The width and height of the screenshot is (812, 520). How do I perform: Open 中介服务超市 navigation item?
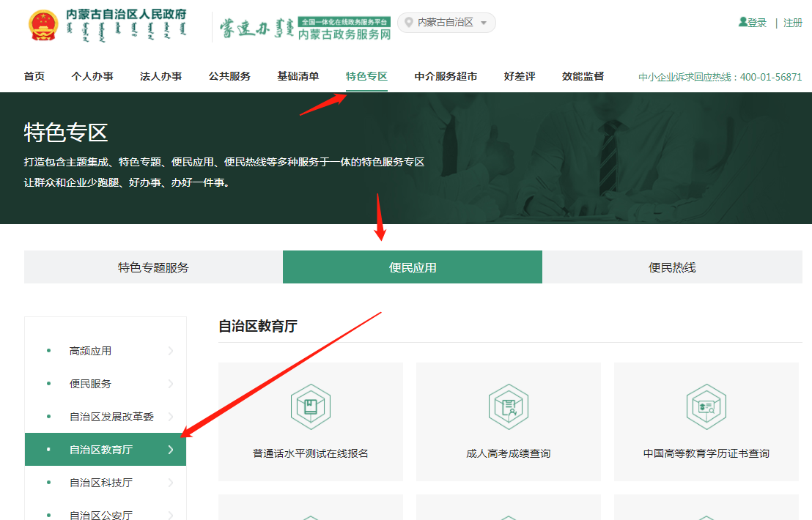pyautogui.click(x=446, y=76)
